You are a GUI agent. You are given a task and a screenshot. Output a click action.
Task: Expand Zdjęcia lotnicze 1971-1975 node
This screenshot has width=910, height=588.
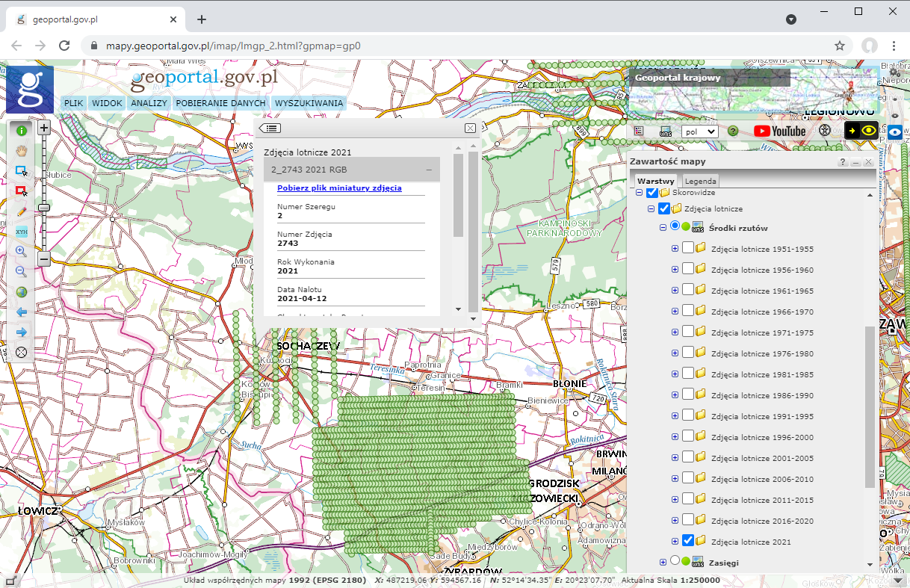click(675, 332)
